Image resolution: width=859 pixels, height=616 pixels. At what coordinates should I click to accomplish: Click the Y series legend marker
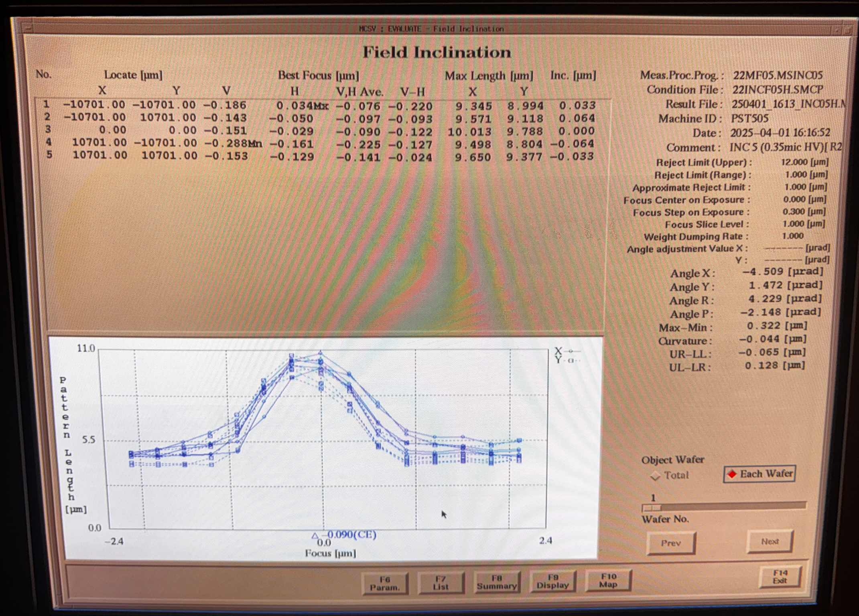click(571, 360)
